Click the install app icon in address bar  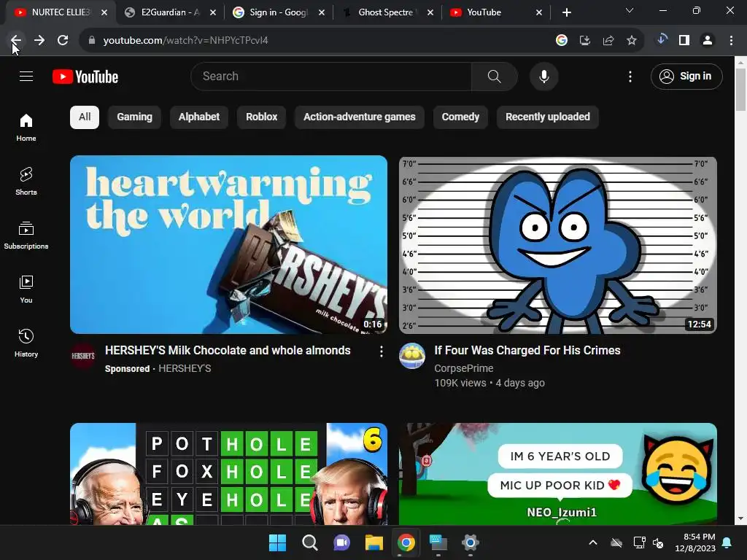[x=585, y=41]
